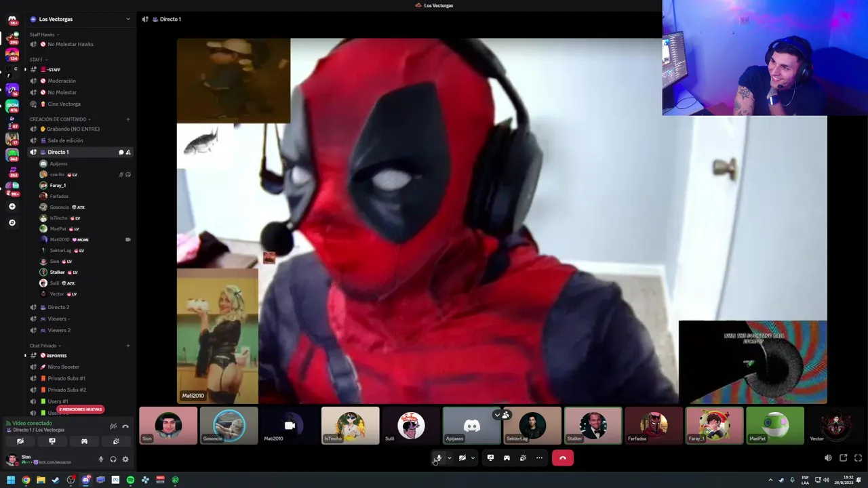Open camera options dropdown arrow

pyautogui.click(x=473, y=458)
